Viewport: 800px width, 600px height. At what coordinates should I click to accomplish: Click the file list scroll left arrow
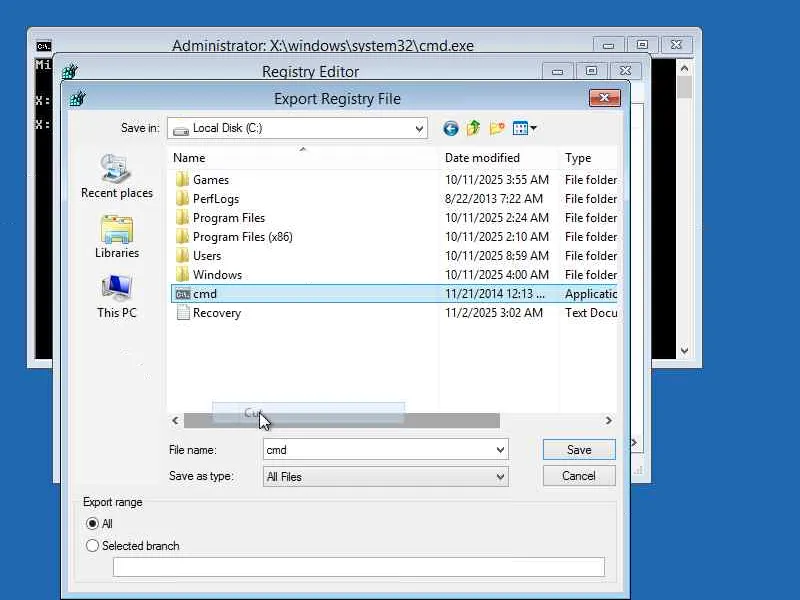tap(175, 420)
